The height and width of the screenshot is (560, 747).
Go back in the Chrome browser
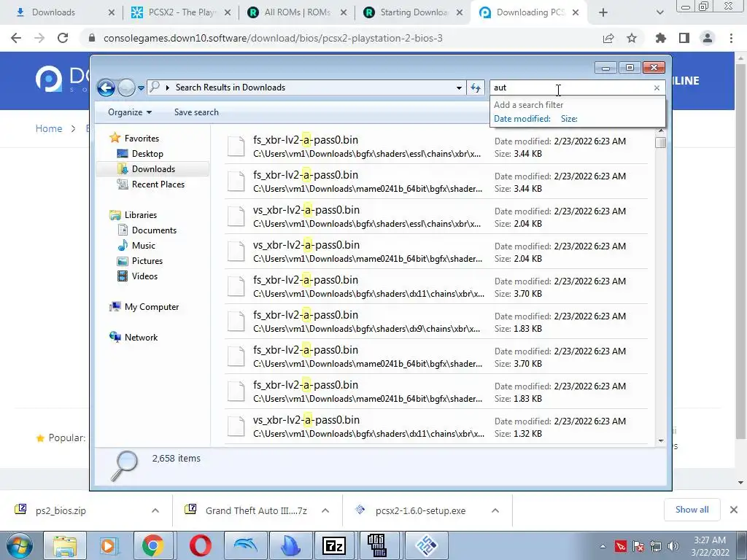pyautogui.click(x=16, y=38)
